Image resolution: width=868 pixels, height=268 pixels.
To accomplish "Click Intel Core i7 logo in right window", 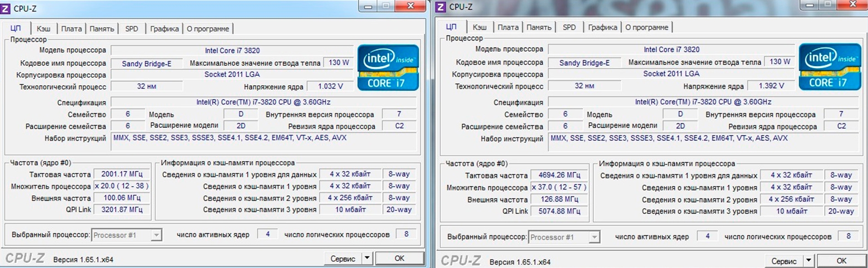I will click(830, 67).
